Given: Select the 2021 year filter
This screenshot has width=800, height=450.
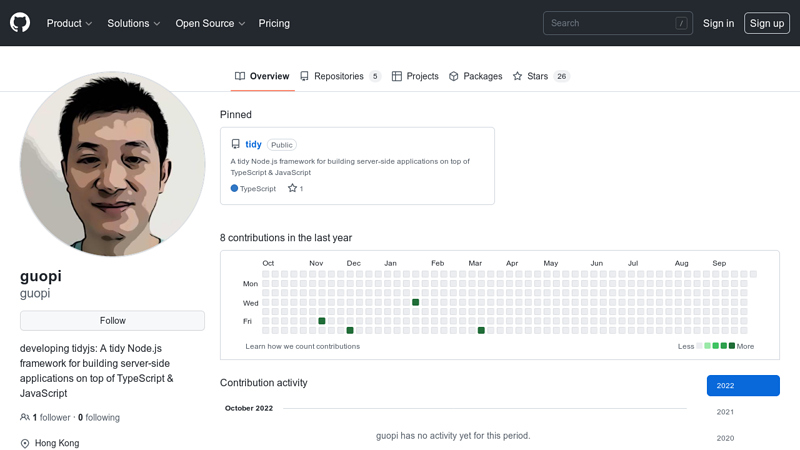Looking at the screenshot, I should (x=725, y=412).
